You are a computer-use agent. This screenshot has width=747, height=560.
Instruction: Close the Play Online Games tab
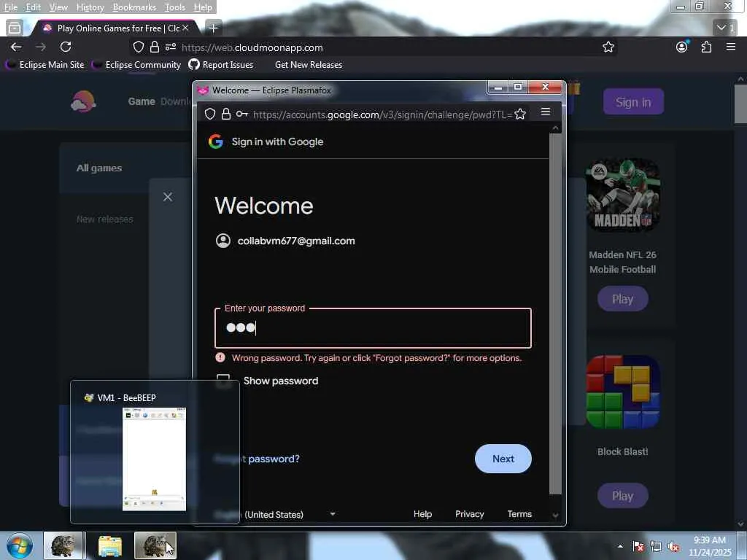click(185, 28)
